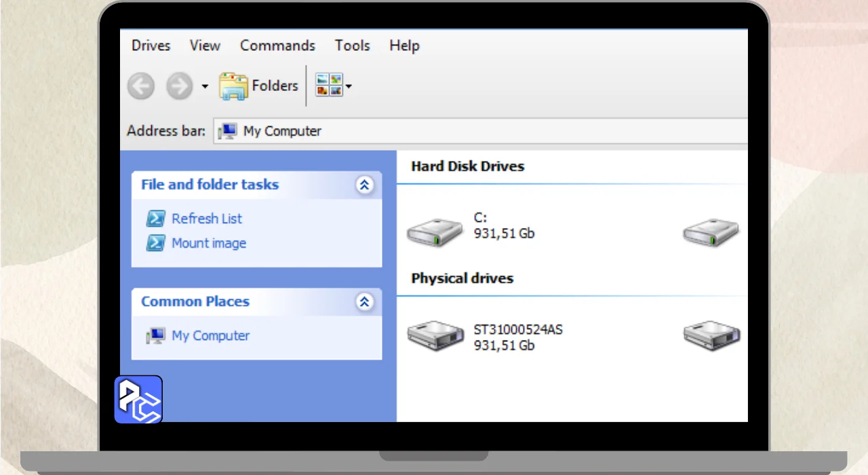
Task: Open My Computer in Common Places
Action: (211, 335)
